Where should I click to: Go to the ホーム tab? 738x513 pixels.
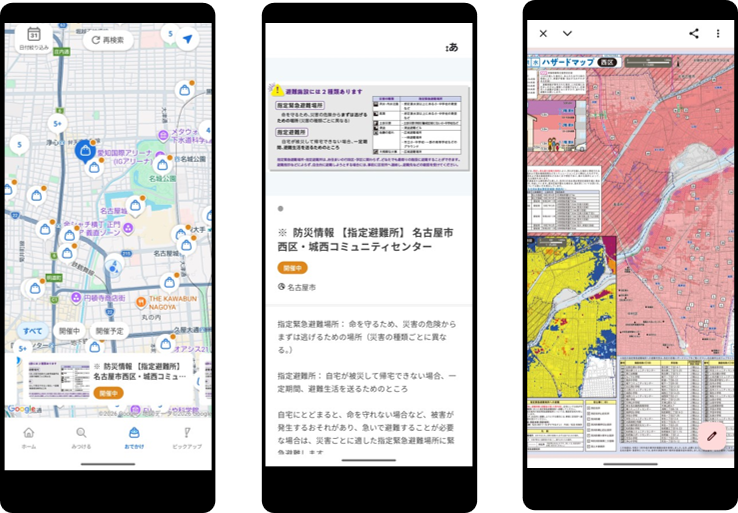coord(29,438)
